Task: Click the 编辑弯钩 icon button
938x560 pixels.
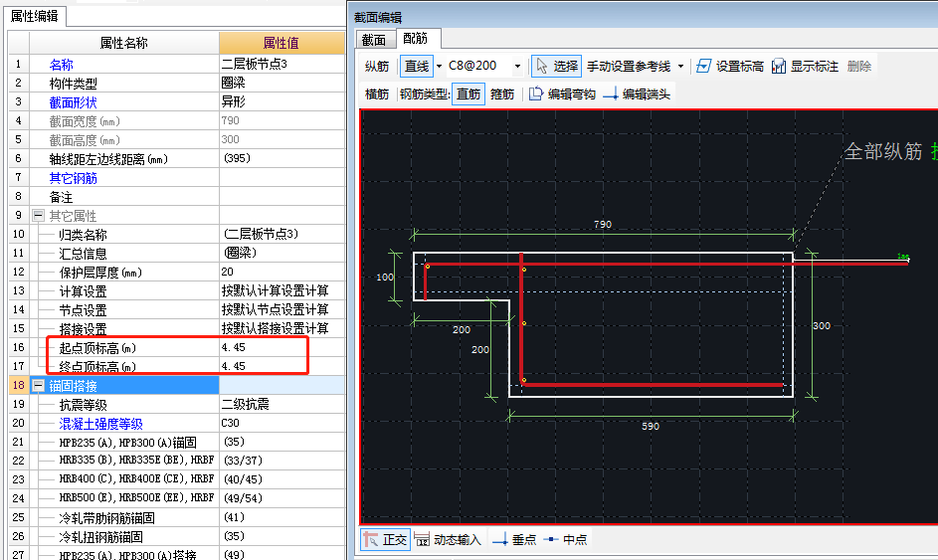Action: (x=562, y=93)
